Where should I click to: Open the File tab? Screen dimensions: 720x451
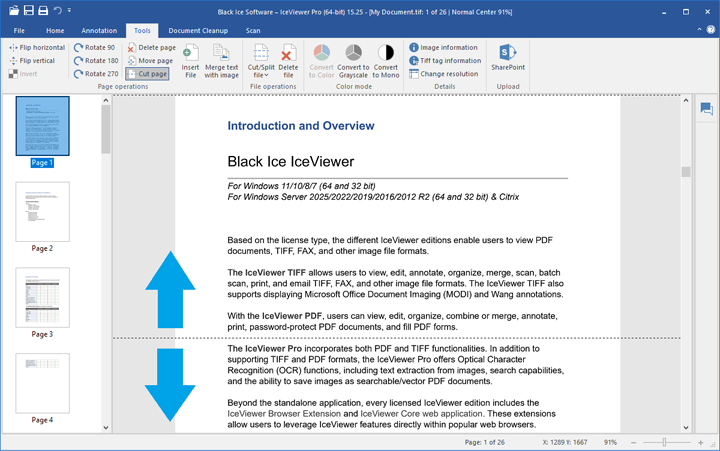(19, 31)
